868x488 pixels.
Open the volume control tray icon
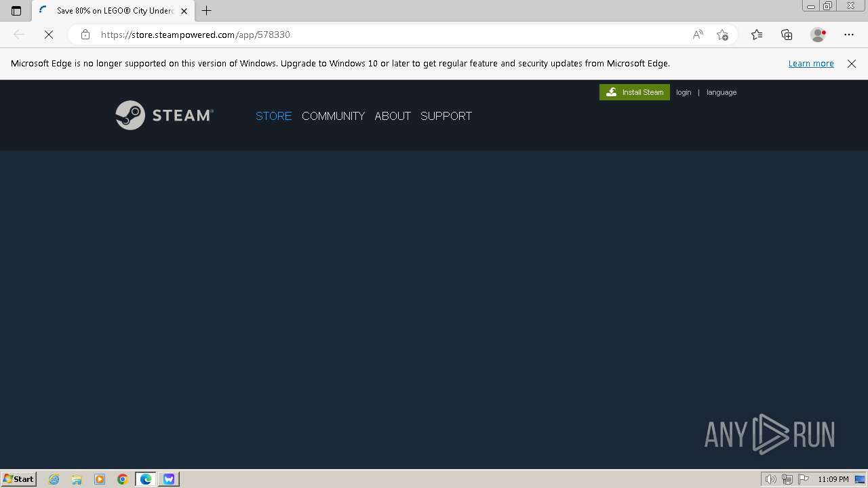pyautogui.click(x=770, y=479)
